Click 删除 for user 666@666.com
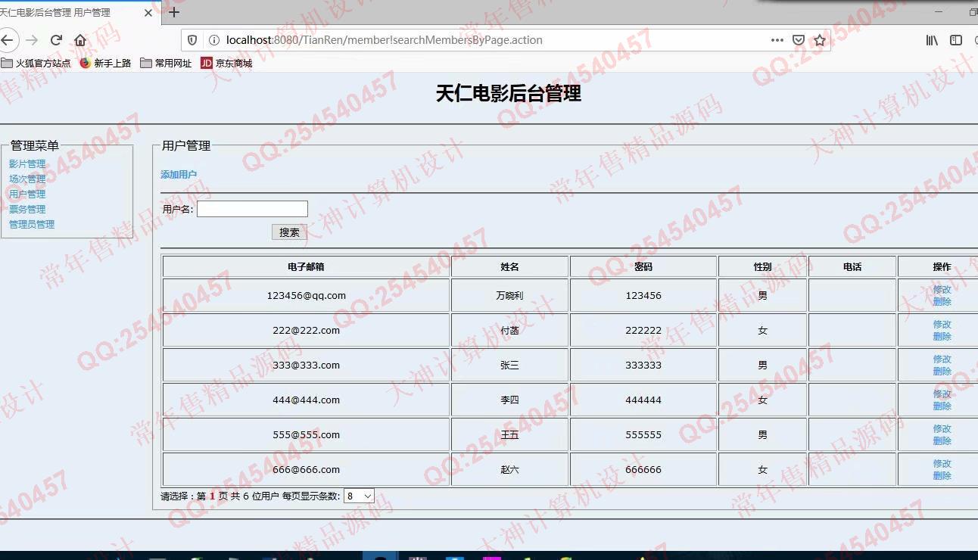978x560 pixels. [x=942, y=476]
